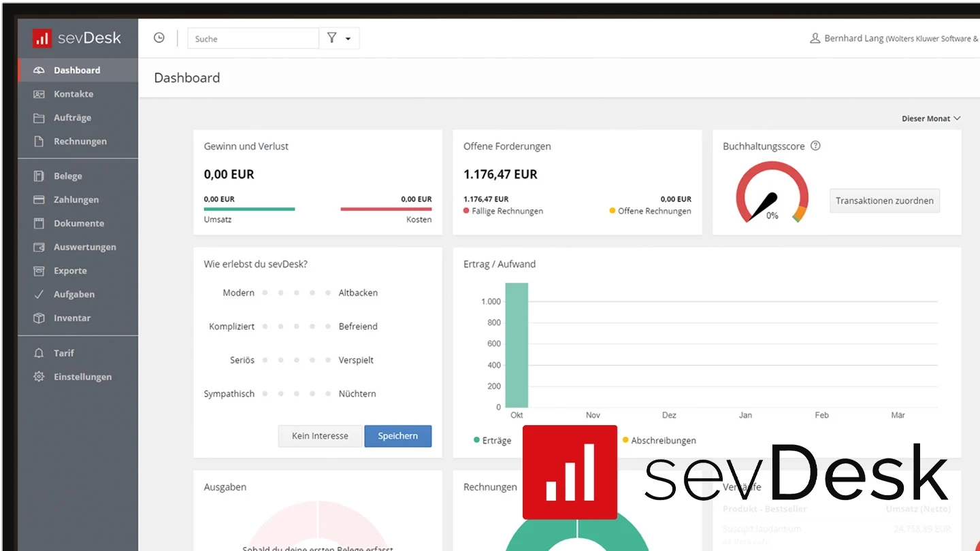Click the Rechnungen document icon
This screenshot has width=980, height=551.
coord(39,141)
